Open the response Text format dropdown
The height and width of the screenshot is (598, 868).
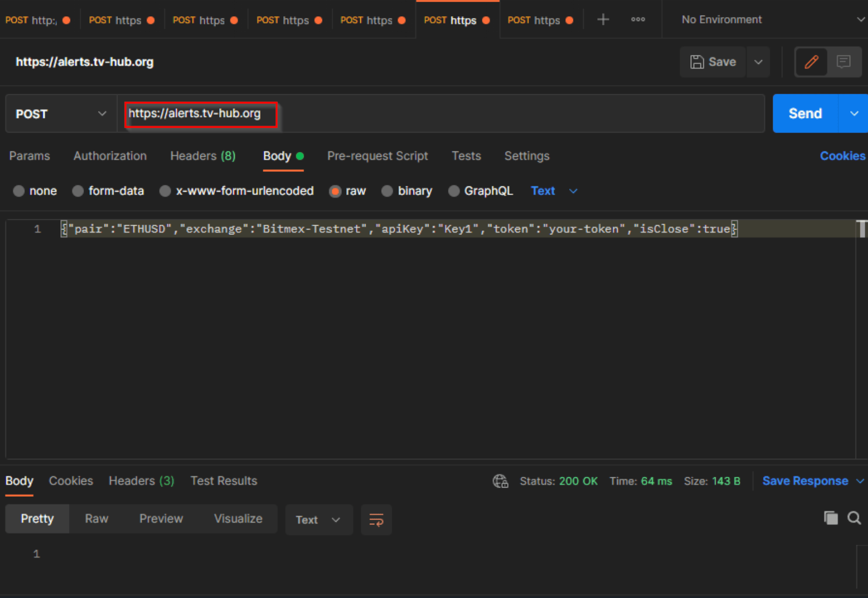coord(319,520)
